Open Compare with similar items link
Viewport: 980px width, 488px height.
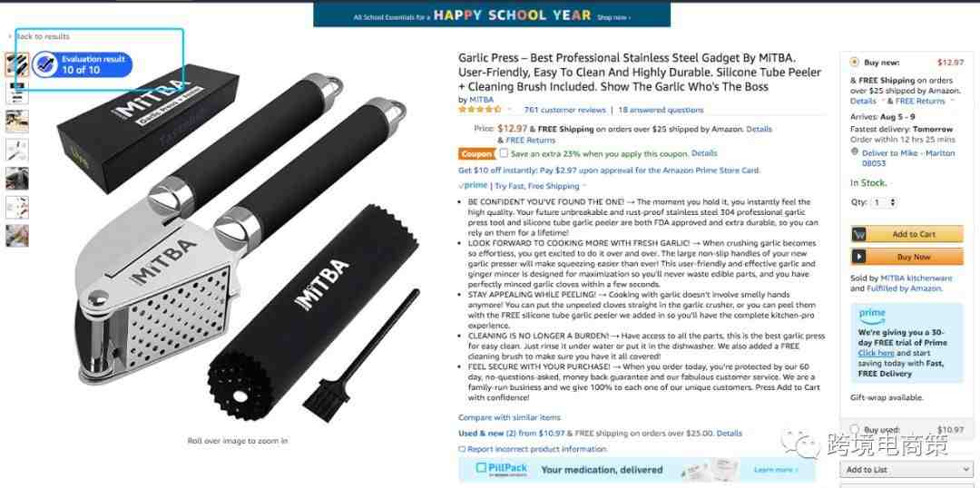pos(509,417)
